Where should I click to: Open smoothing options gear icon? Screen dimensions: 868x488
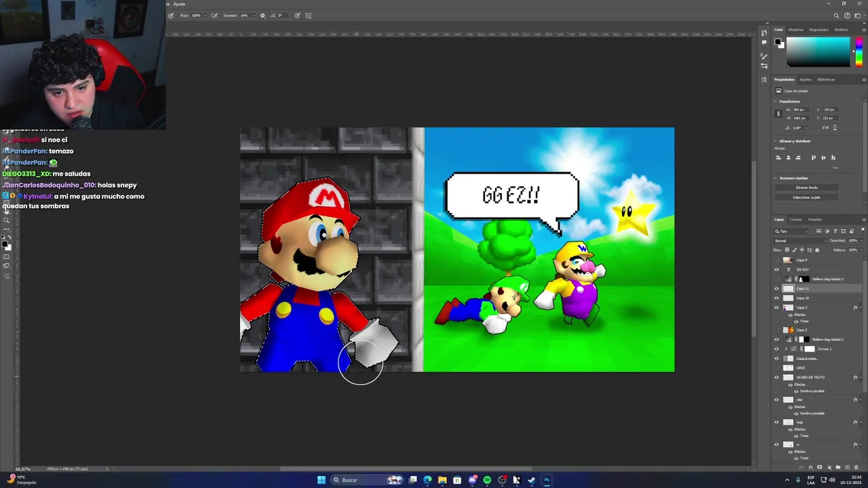(x=262, y=16)
